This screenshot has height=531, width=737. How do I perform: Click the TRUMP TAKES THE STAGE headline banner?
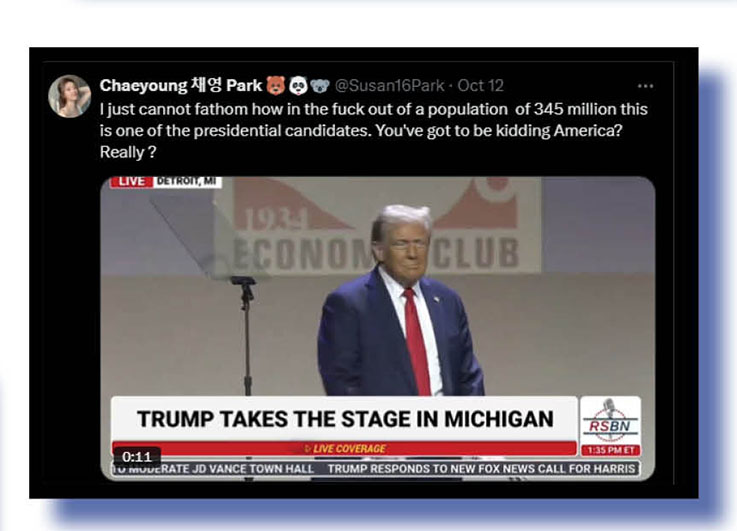click(345, 419)
